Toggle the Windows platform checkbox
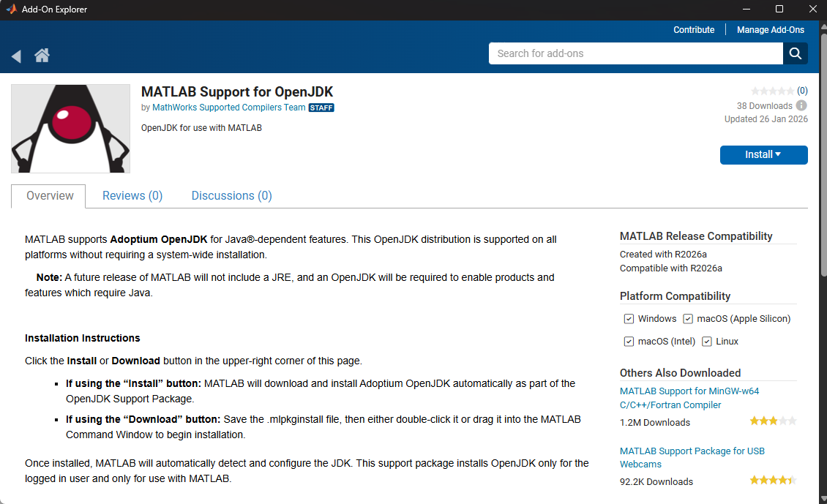The image size is (827, 504). (x=629, y=319)
